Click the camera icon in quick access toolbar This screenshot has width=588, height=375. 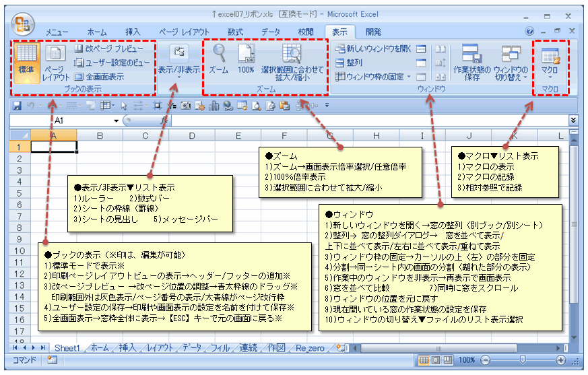coord(186,106)
